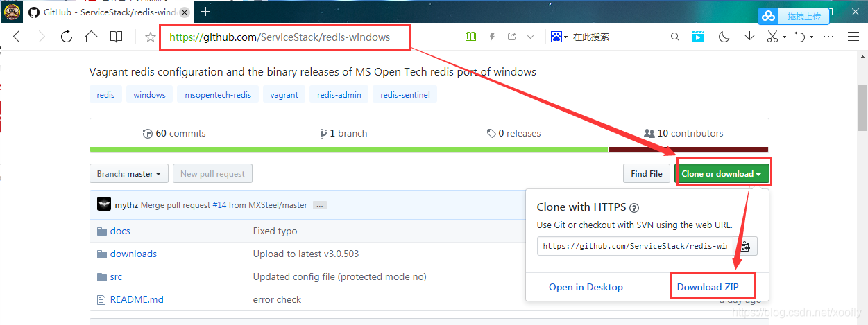Image resolution: width=868 pixels, height=325 pixels.
Task: Open pull request #14 link
Action: coord(219,205)
